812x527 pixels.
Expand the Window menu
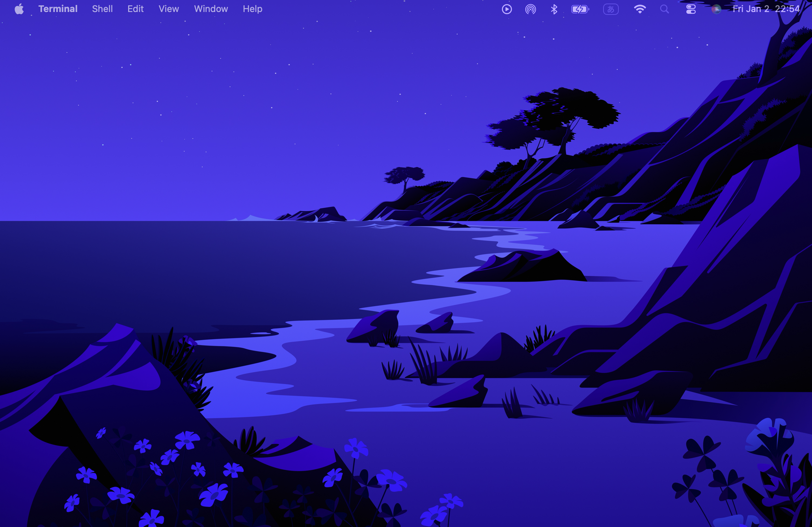click(211, 9)
